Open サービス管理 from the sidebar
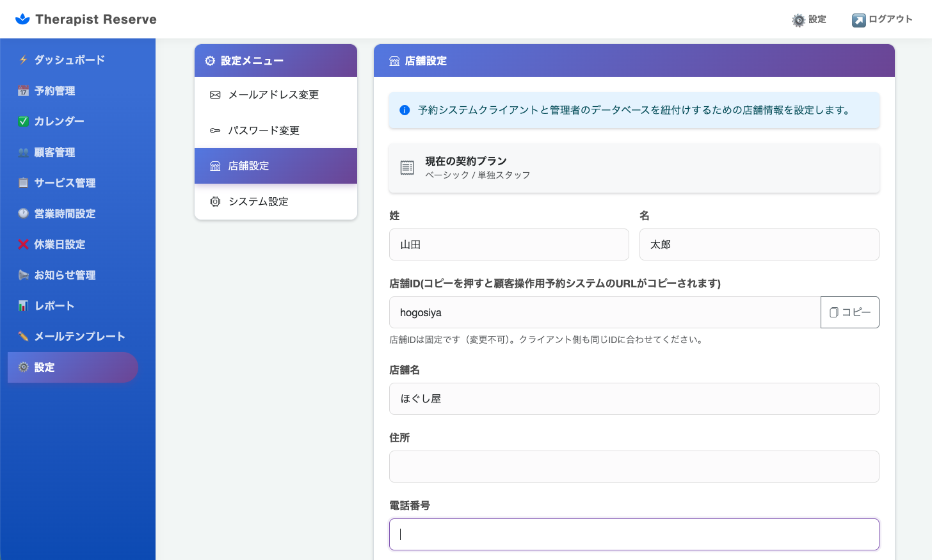This screenshot has width=932, height=560. click(65, 183)
